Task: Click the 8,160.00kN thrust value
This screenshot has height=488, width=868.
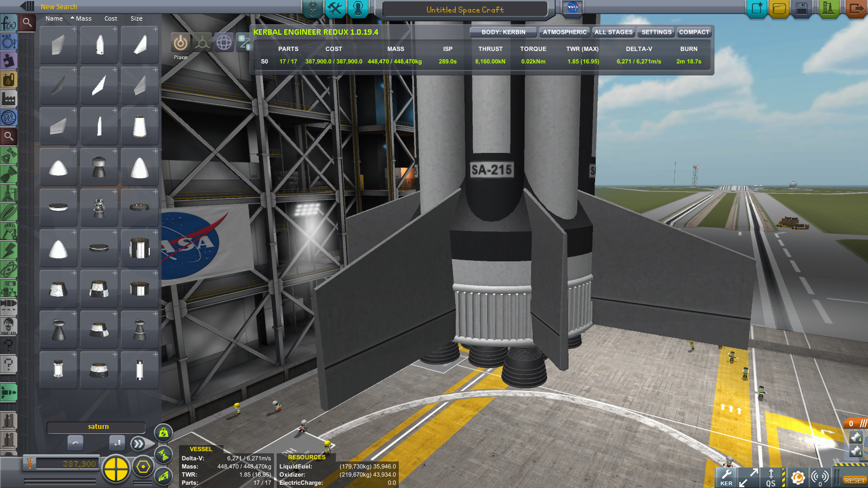Action: pos(490,62)
